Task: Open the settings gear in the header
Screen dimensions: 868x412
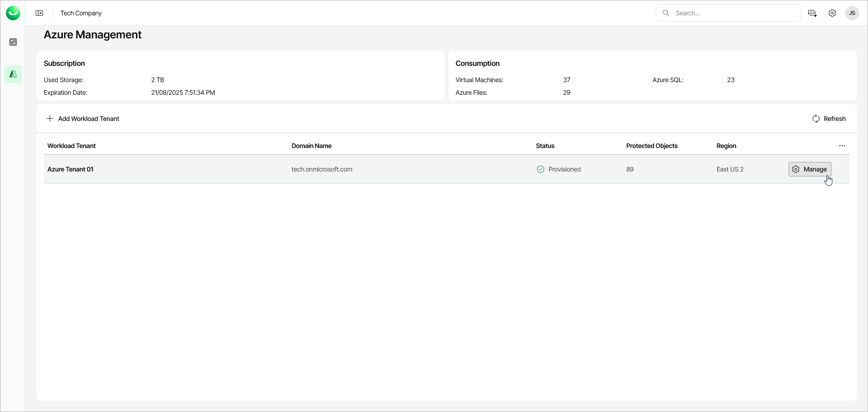Action: [x=832, y=13]
